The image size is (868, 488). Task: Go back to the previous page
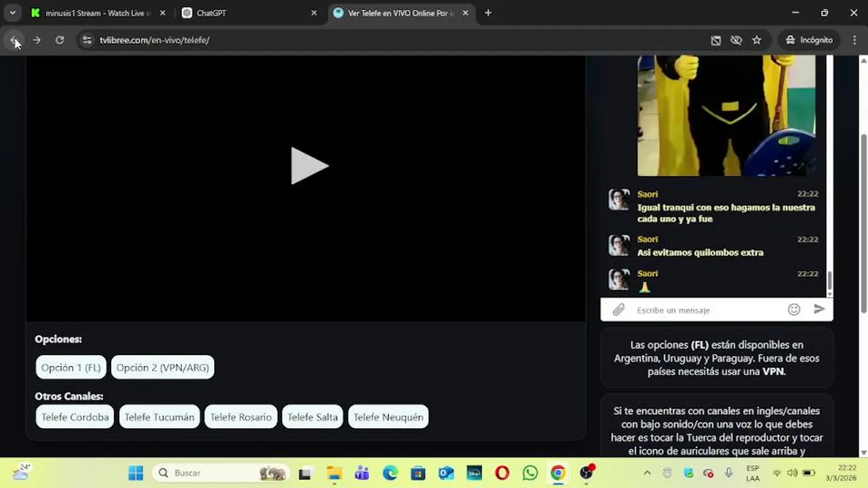click(x=14, y=40)
